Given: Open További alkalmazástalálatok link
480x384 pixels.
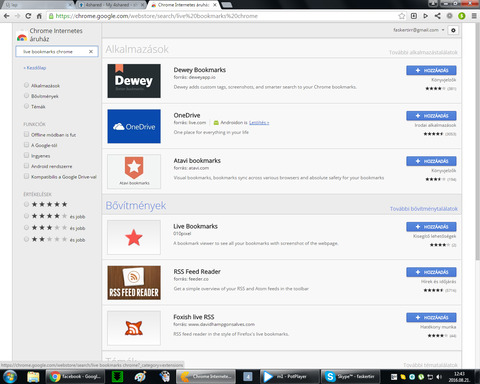Looking at the screenshot, I should pos(423,52).
